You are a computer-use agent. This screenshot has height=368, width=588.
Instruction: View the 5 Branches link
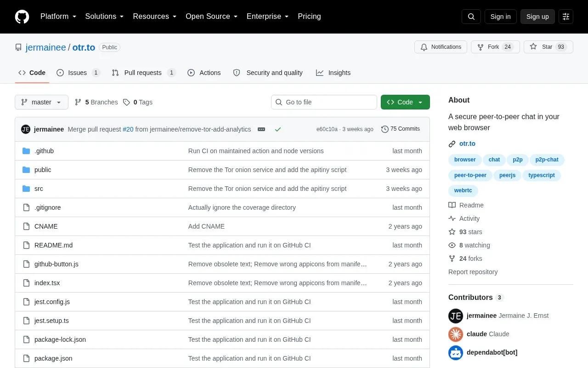coord(96,102)
